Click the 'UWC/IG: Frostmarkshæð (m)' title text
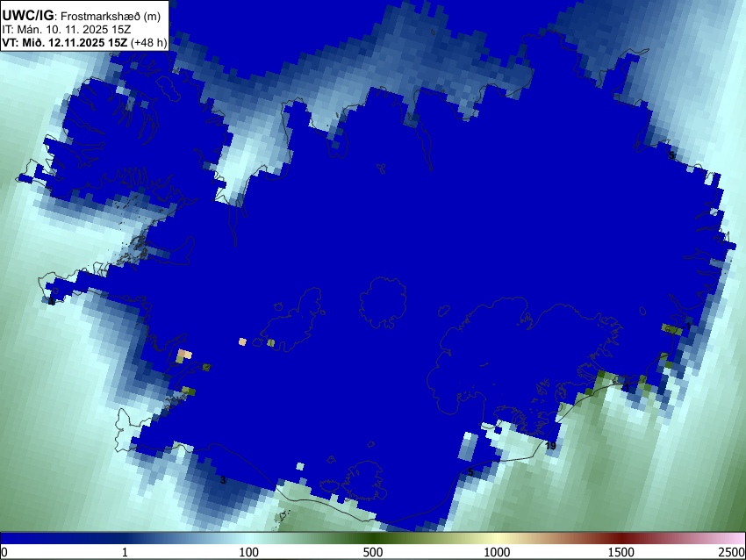 82,16
